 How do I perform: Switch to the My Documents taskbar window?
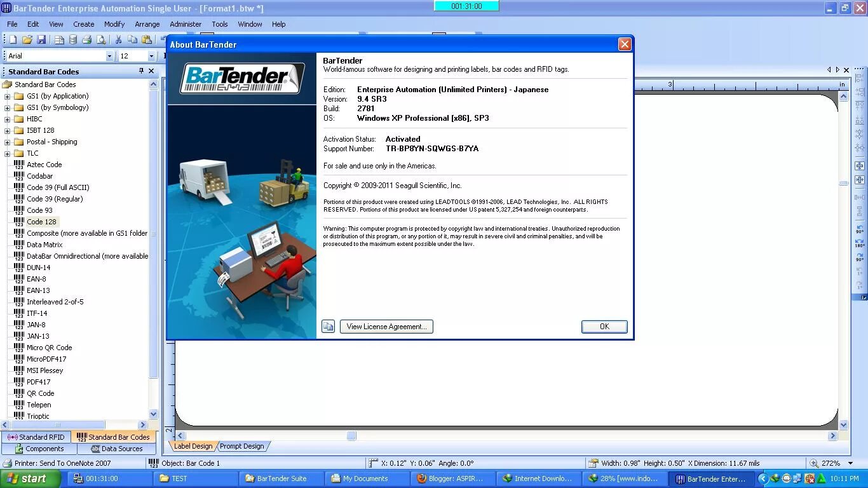click(365, 478)
